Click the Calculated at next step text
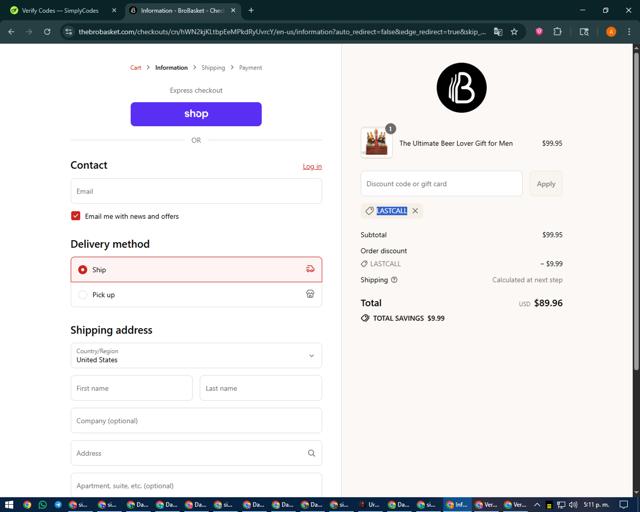Viewport: 640px width, 512px height. [527, 280]
